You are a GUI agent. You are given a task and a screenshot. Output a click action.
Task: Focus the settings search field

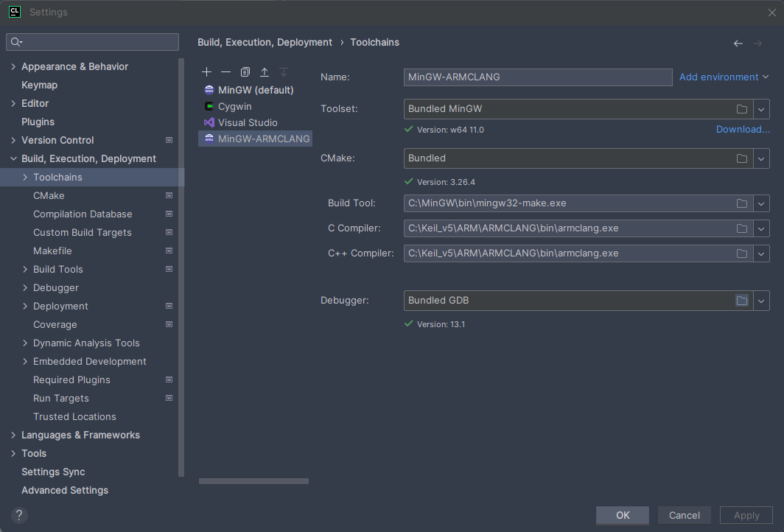coord(93,42)
